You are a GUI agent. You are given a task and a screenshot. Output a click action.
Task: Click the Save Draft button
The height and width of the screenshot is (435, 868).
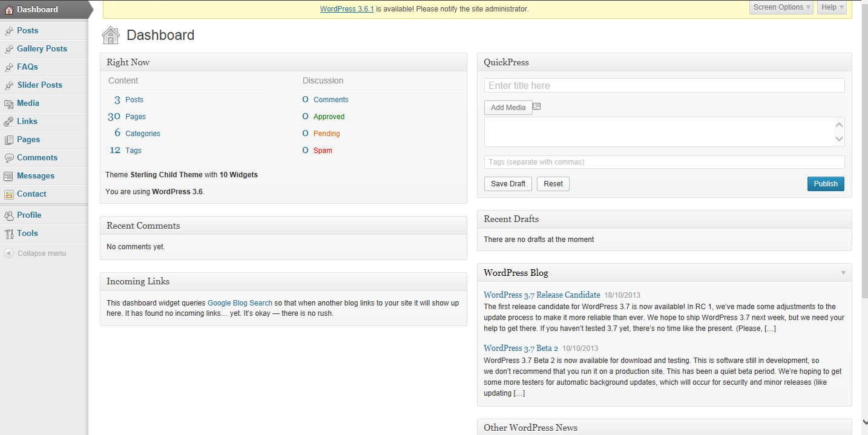tap(508, 184)
